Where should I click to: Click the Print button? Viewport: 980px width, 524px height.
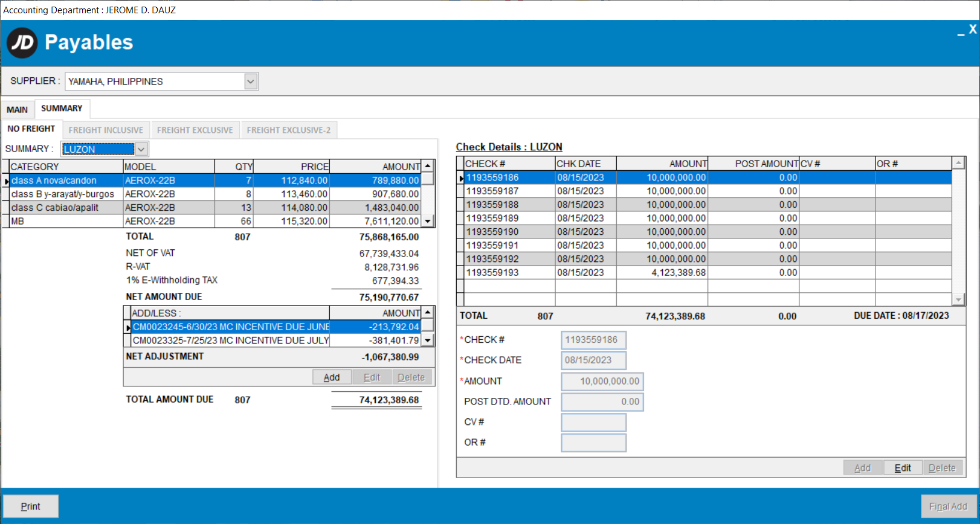31,506
